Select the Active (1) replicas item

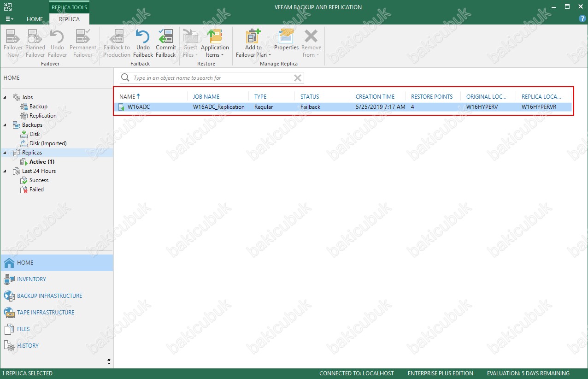42,162
